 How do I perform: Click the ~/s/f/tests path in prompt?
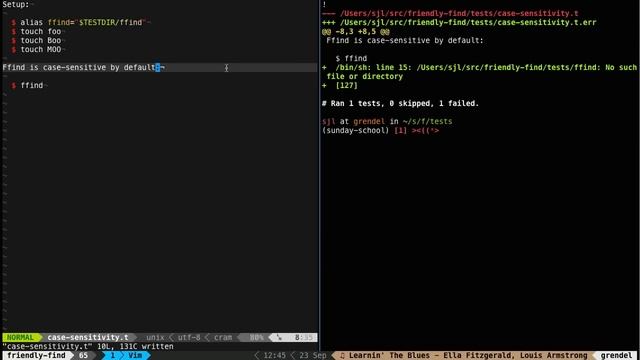(x=427, y=121)
